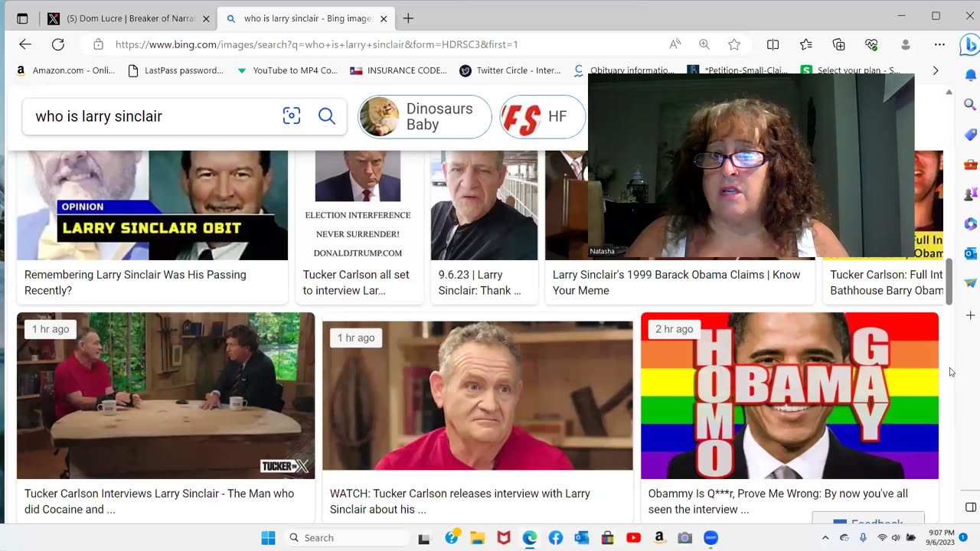Open a new tab with the plus button
The width and height of the screenshot is (980, 551).
(x=408, y=18)
